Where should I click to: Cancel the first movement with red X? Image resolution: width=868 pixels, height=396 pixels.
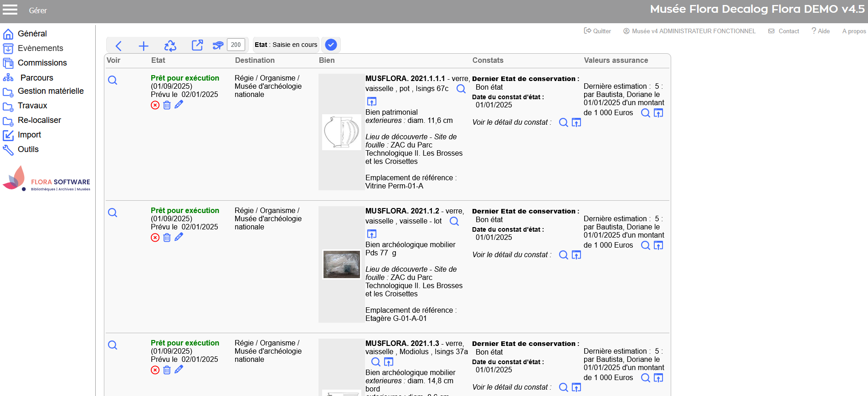point(155,105)
